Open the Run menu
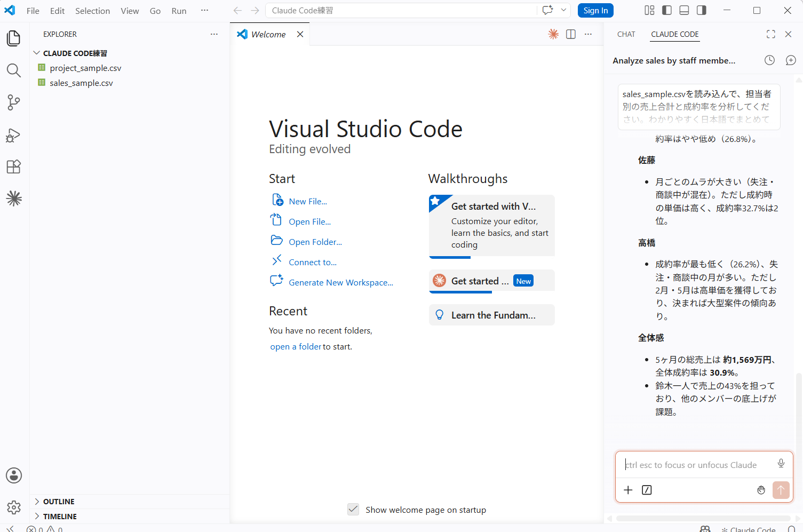This screenshot has height=532, width=803. coord(179,11)
